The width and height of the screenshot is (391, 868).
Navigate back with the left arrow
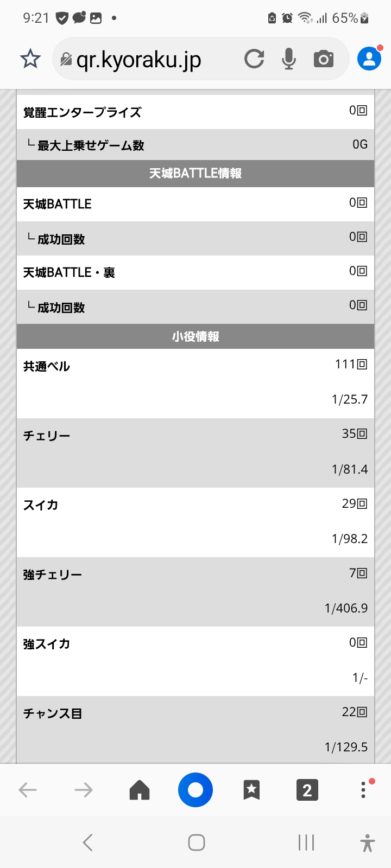pos(28,790)
